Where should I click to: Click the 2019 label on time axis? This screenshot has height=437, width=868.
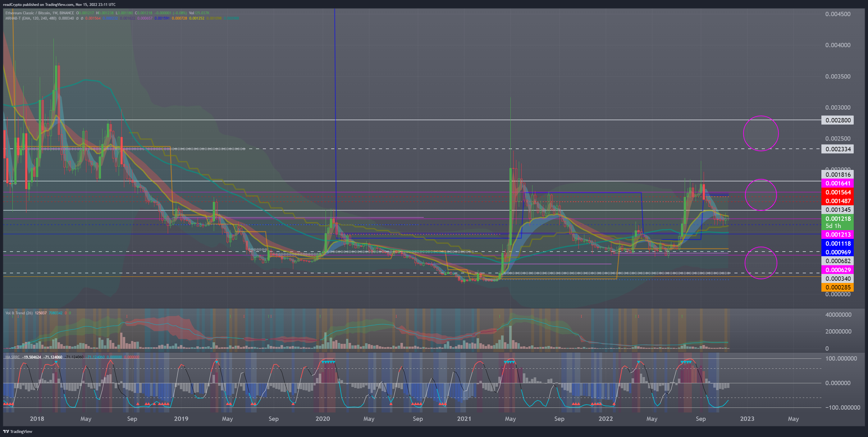tap(181, 419)
